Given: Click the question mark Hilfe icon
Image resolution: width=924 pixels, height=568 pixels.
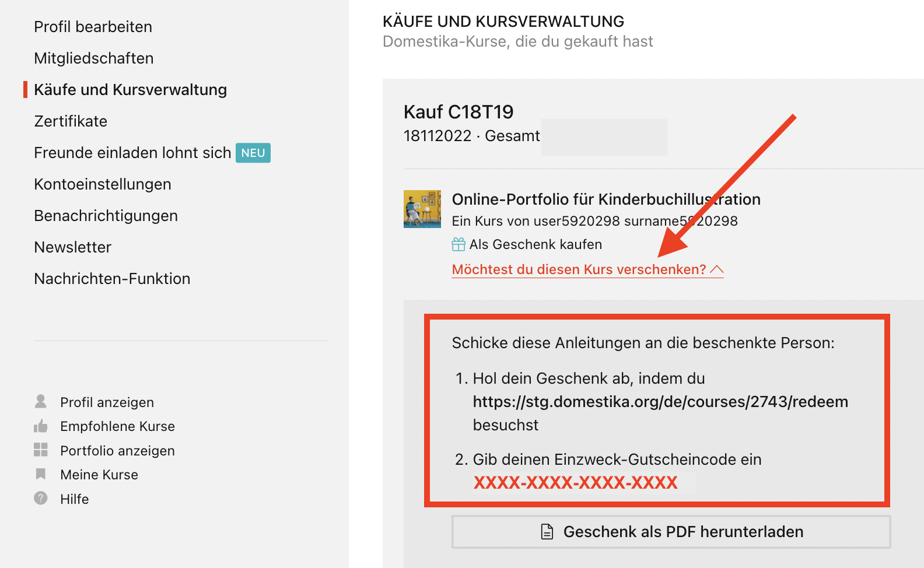Looking at the screenshot, I should tap(41, 498).
